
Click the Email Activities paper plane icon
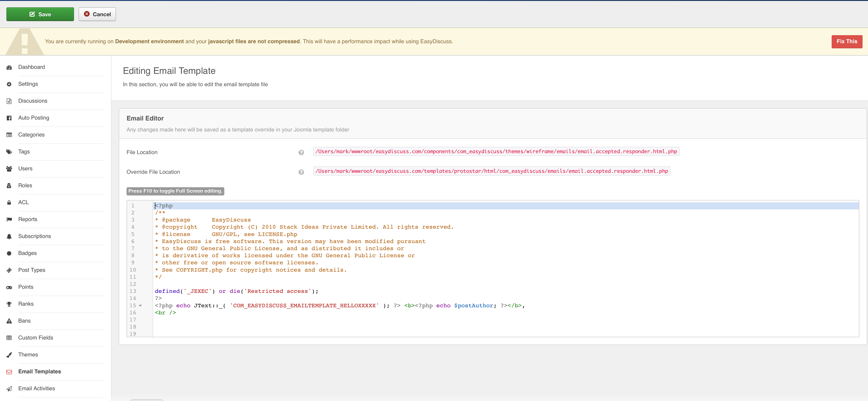(x=9, y=389)
